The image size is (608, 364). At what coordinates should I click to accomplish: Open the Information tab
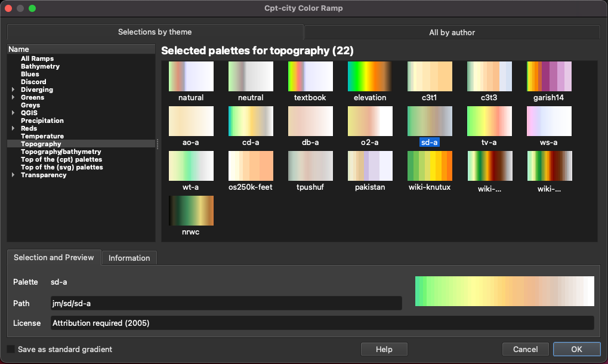click(129, 258)
